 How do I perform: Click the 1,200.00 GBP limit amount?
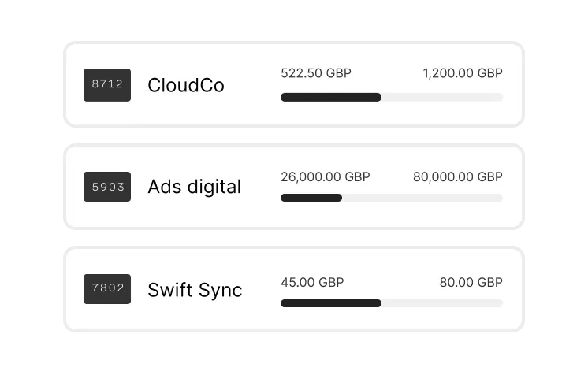463,73
